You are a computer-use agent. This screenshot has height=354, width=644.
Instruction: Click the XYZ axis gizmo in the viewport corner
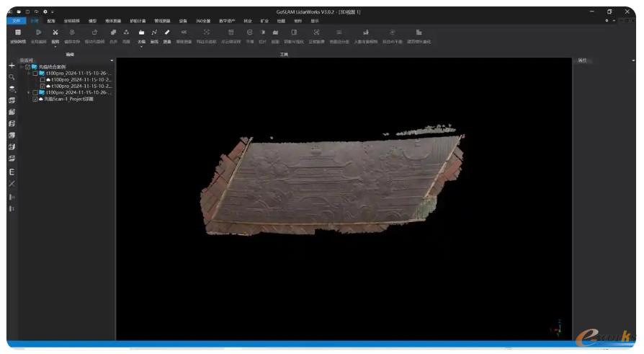tap(557, 328)
